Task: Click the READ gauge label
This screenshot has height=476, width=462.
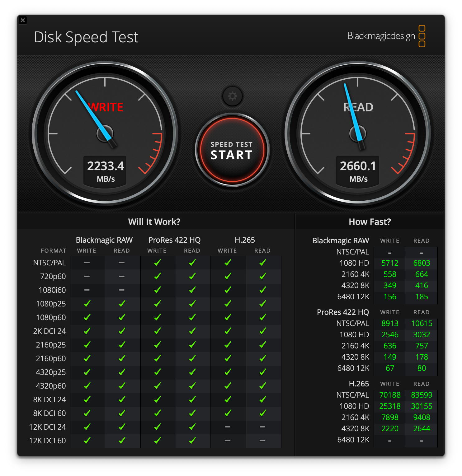Action: point(358,107)
